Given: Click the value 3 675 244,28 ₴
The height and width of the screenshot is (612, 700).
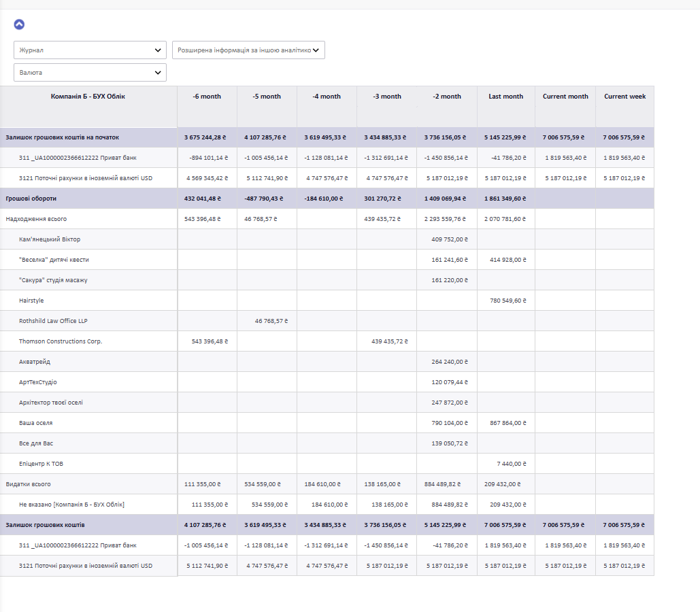Looking at the screenshot, I should tap(205, 137).
